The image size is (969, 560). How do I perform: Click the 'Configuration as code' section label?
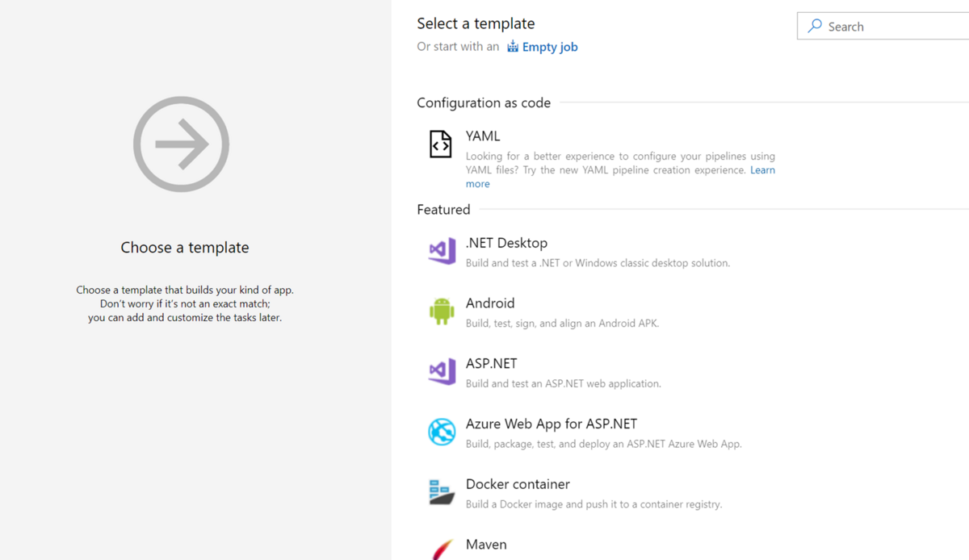point(484,103)
